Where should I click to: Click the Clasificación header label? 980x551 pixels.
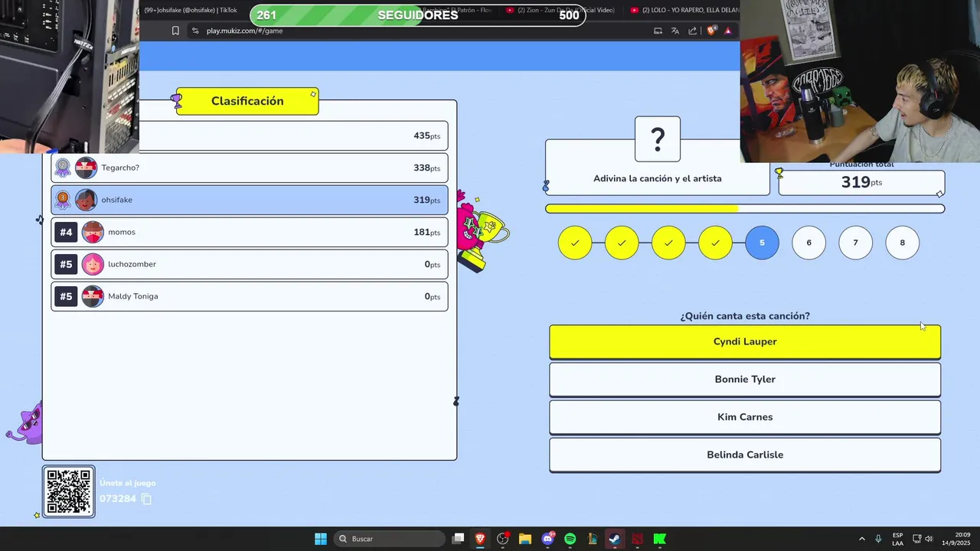point(247,101)
